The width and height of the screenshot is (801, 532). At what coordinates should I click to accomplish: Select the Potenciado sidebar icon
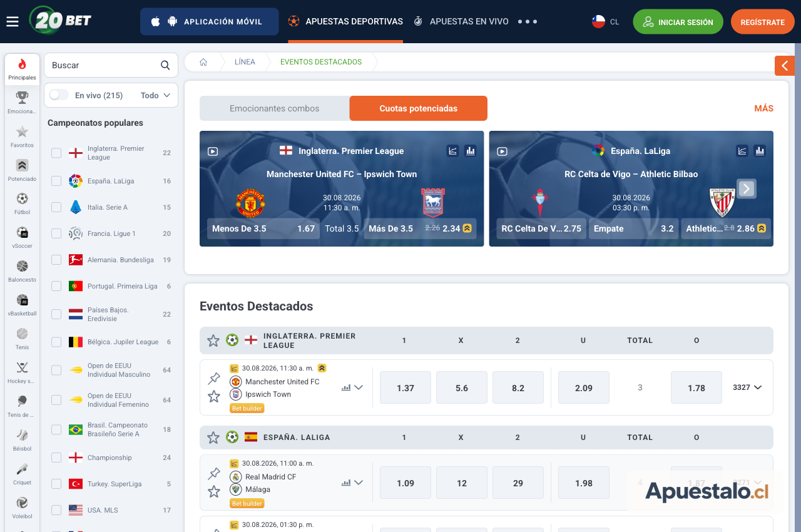coord(22,170)
